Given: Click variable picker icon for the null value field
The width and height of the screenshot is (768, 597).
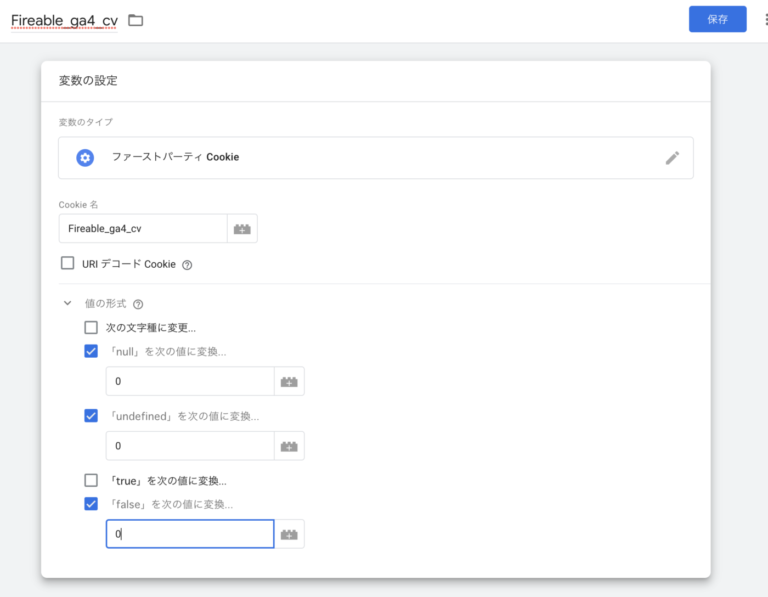Looking at the screenshot, I should [x=289, y=382].
